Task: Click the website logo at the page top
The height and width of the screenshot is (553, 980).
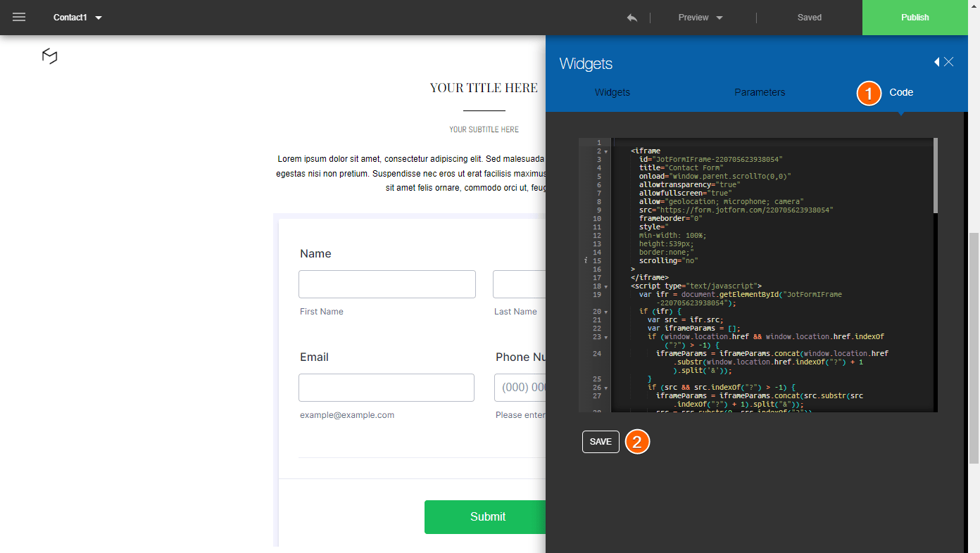Action: coord(49,56)
